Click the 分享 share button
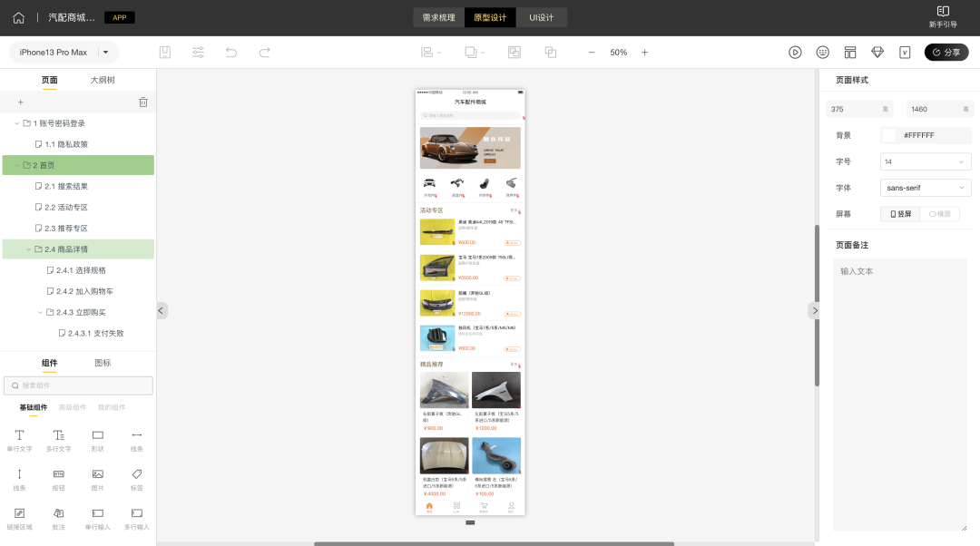 click(946, 53)
